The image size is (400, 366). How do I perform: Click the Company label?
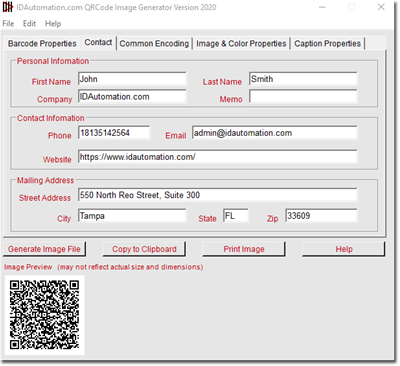pos(55,99)
